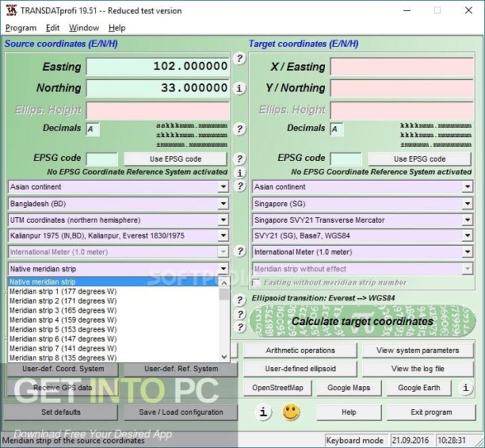Click the question mark beside Ellipsoid transition
The image size is (485, 448).
click(x=239, y=299)
